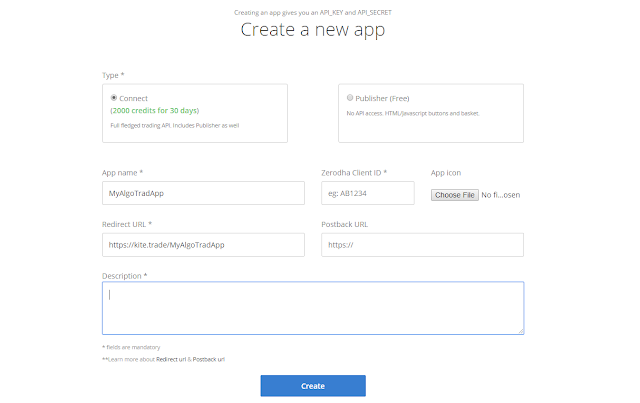Click the 2000 credits for 30 days text

(155, 111)
